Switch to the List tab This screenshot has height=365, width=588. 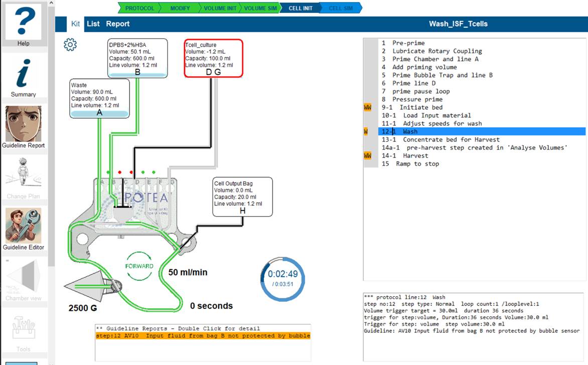pyautogui.click(x=93, y=24)
